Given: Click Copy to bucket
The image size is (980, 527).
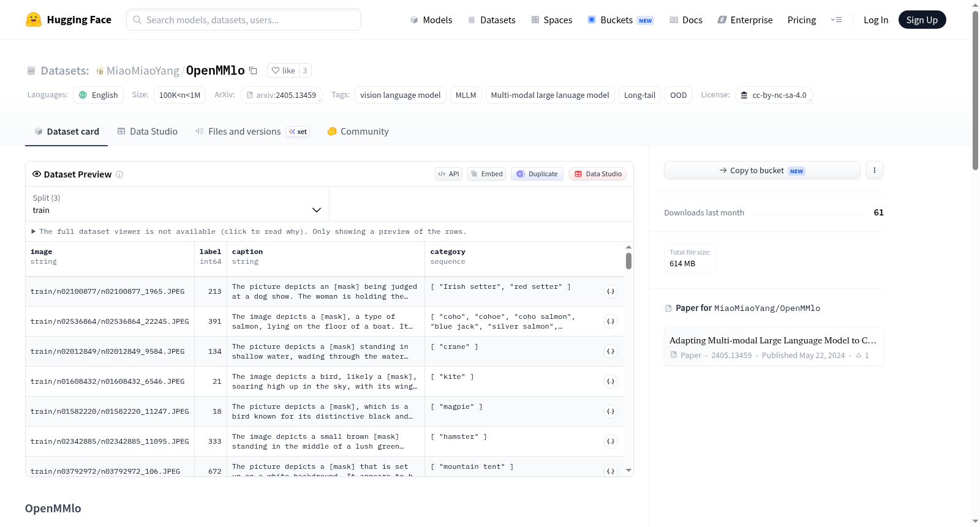Looking at the screenshot, I should click(x=762, y=170).
